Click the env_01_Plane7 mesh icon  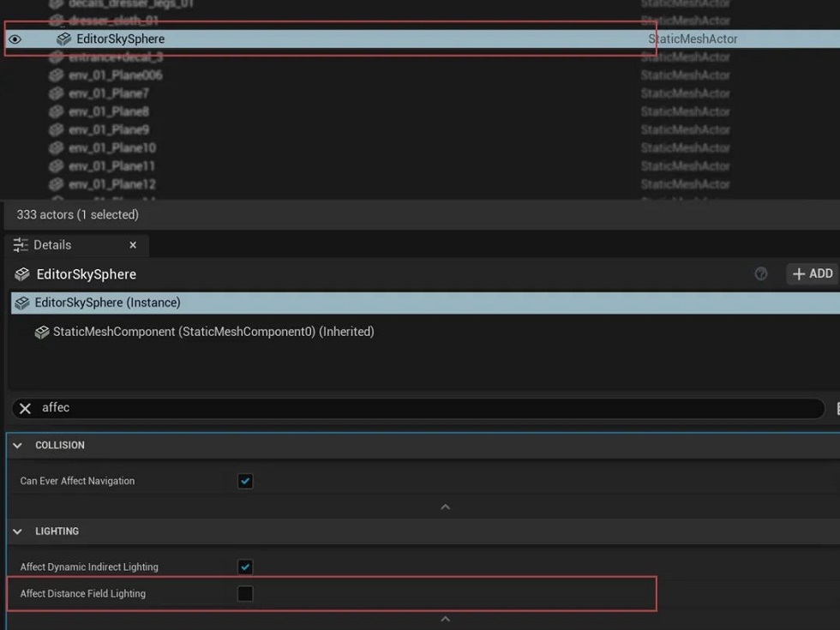pos(57,93)
